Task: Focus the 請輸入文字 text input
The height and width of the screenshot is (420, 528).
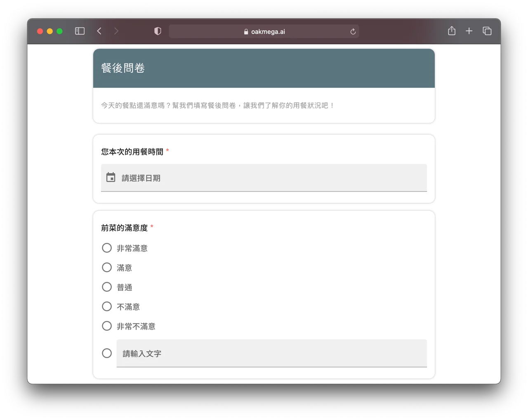Action: (271, 353)
